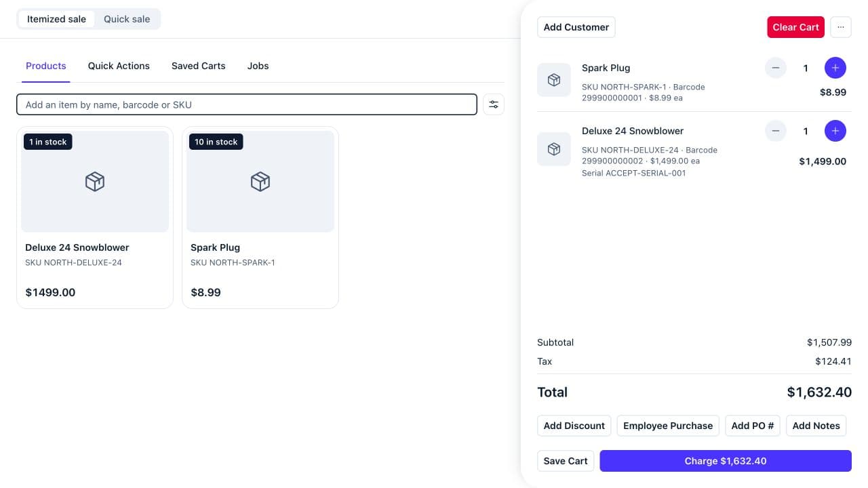The width and height of the screenshot is (868, 488).
Task: Click the Add PO # button
Action: (753, 426)
